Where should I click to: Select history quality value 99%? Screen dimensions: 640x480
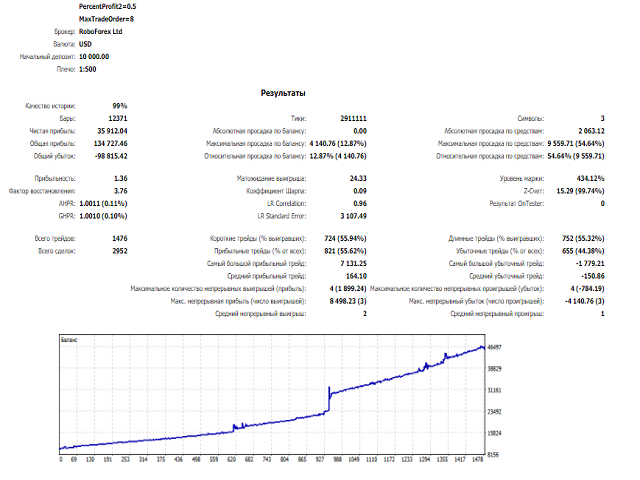tap(120, 106)
